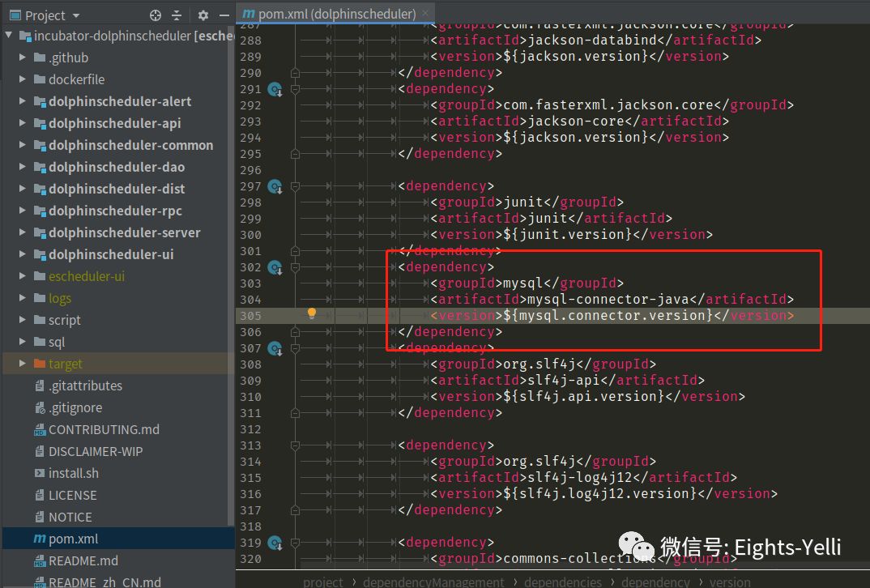
Task: Click the slf4j-log4j12 artifactId text
Action: pyautogui.click(x=579, y=477)
